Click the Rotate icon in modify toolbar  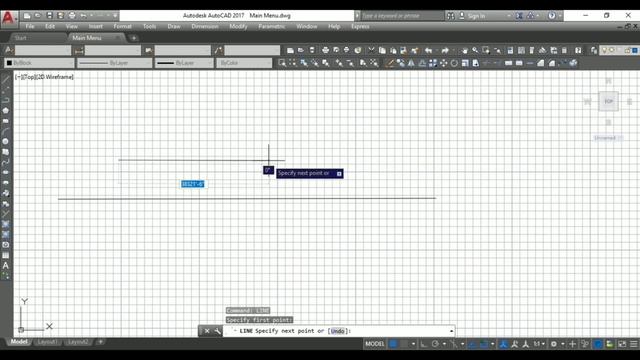coord(454,63)
